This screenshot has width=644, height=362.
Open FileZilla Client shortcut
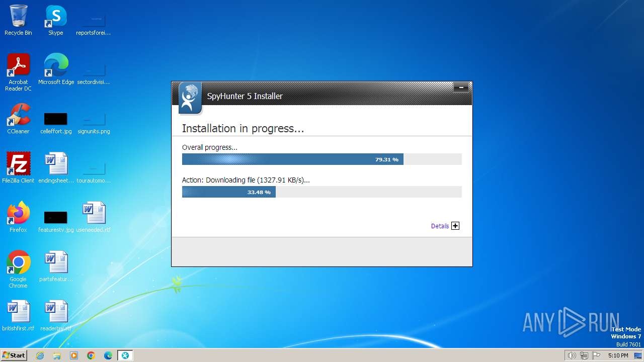18,168
